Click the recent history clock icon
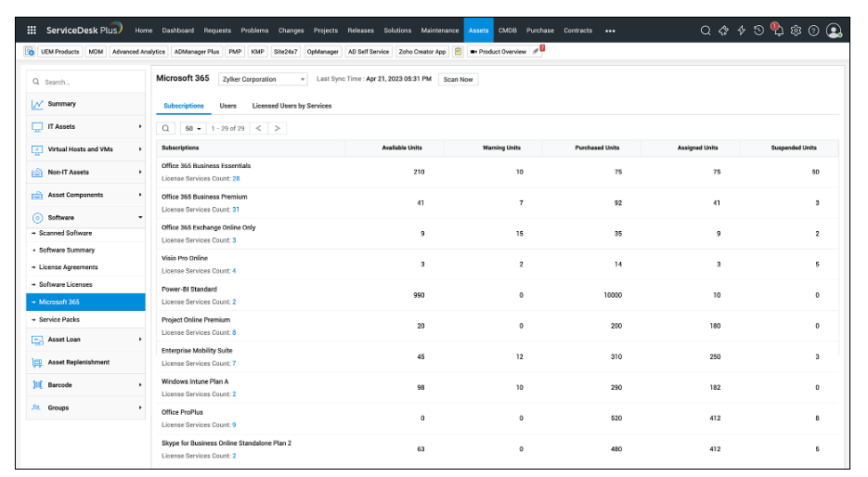 click(758, 31)
